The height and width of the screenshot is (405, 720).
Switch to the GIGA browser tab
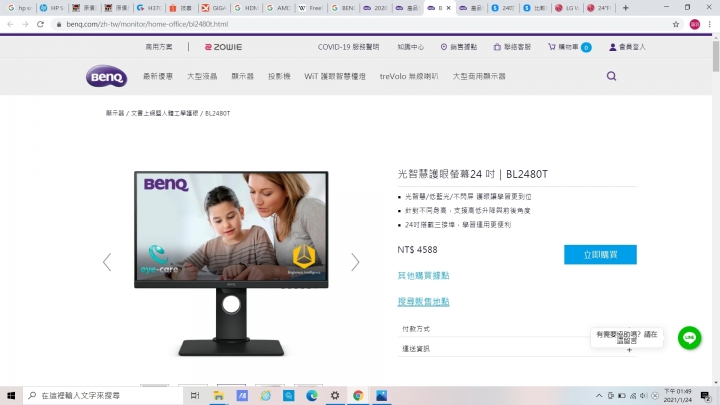click(x=214, y=8)
